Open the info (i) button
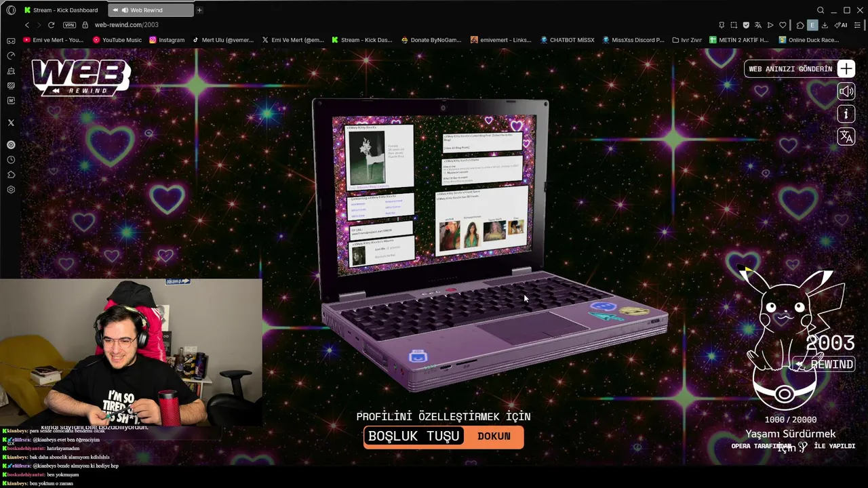Image resolution: width=868 pixels, height=488 pixels. click(x=846, y=114)
